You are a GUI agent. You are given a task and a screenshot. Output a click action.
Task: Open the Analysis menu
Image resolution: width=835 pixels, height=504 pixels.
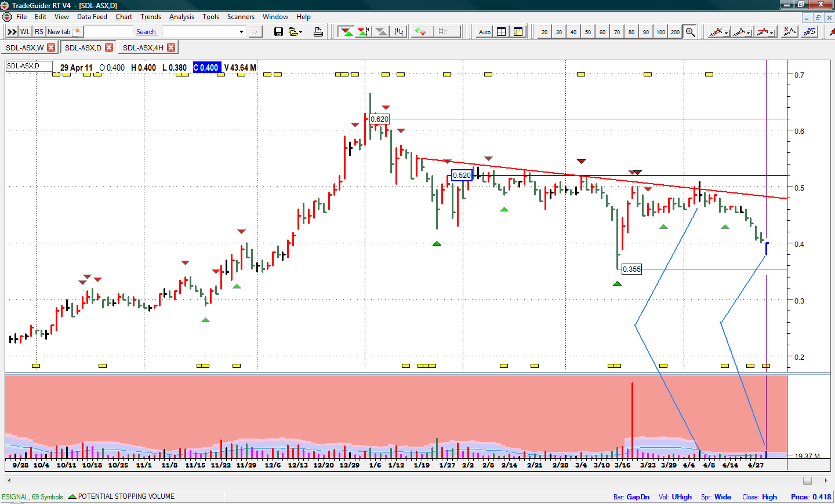click(181, 17)
